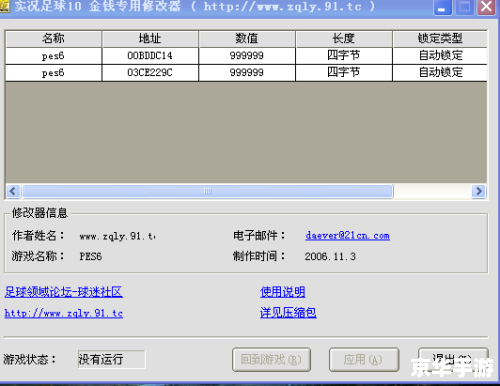Image resolution: width=500 pixels, height=386 pixels.
Task: Open the http://www.zqly.91.tc link
Action: (x=63, y=313)
